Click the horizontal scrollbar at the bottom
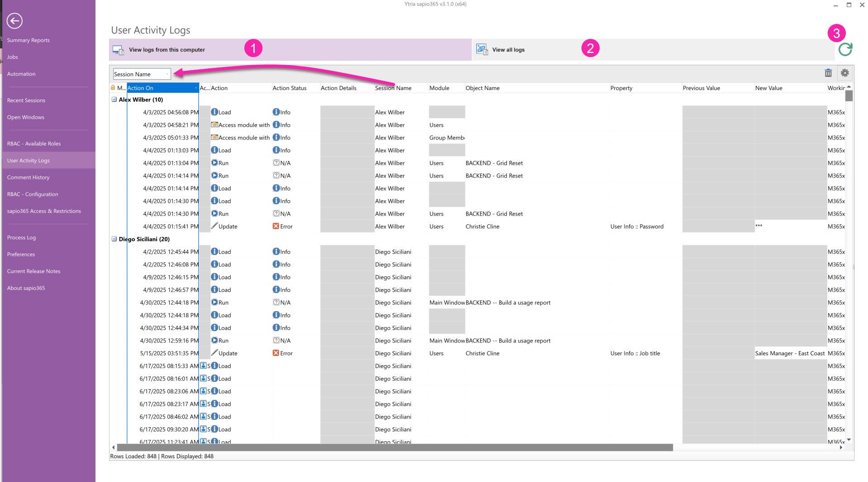 394,448
